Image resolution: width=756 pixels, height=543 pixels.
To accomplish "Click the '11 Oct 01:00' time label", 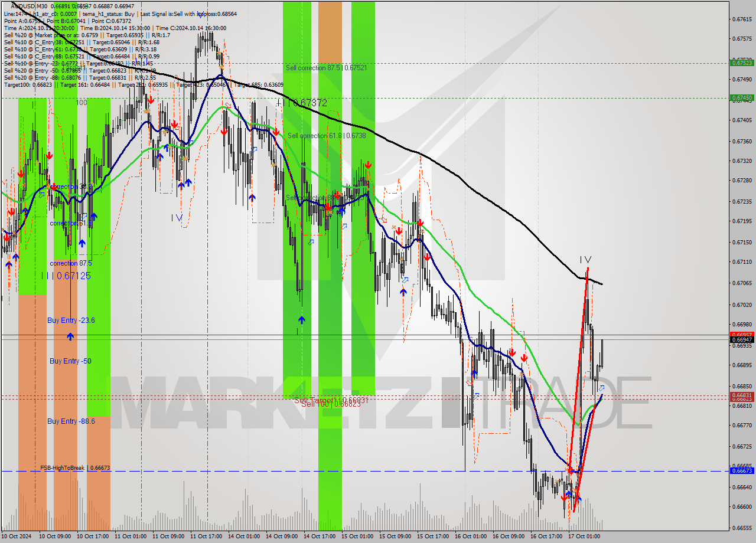I will (131, 537).
